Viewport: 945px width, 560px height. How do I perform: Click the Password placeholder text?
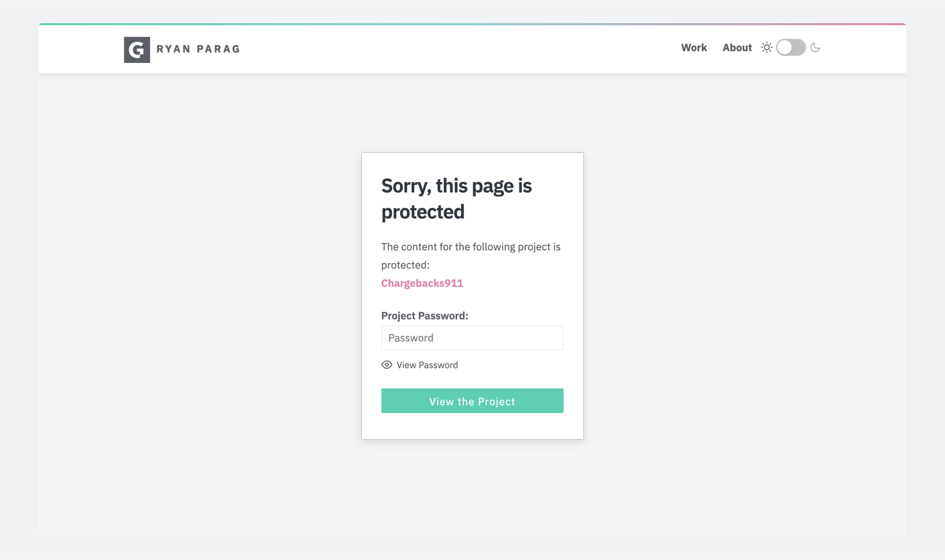[x=410, y=338]
